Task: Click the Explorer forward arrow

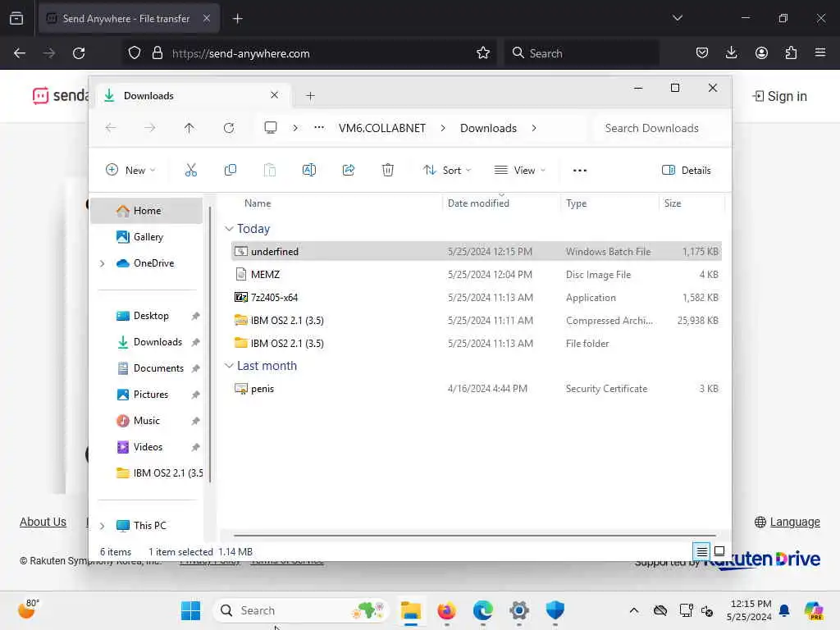Action: pos(150,128)
